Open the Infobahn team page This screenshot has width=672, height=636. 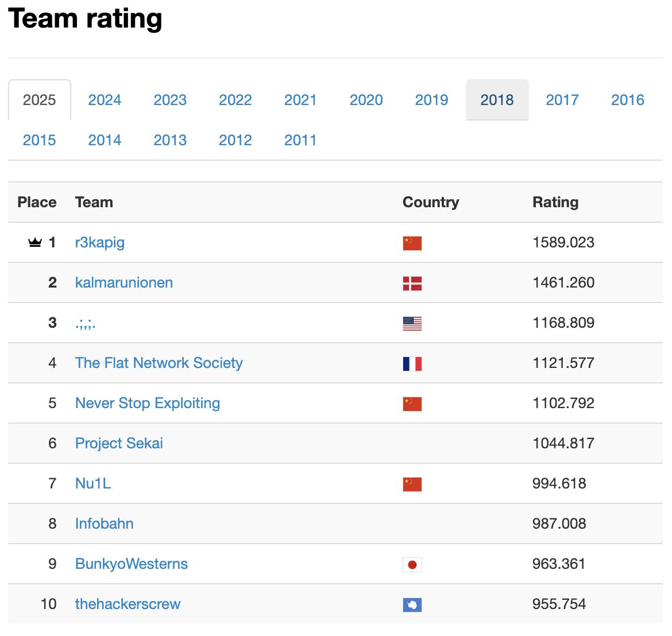click(104, 524)
